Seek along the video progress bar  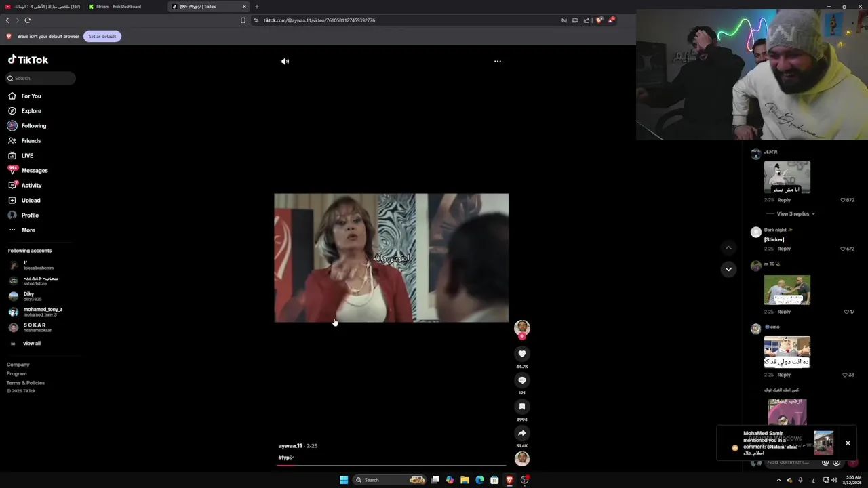click(391, 466)
